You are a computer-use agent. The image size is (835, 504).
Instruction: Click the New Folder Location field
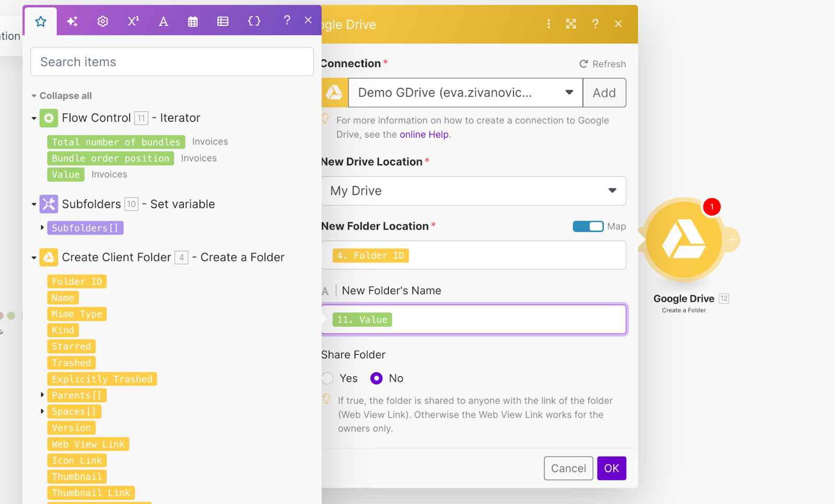click(x=473, y=255)
